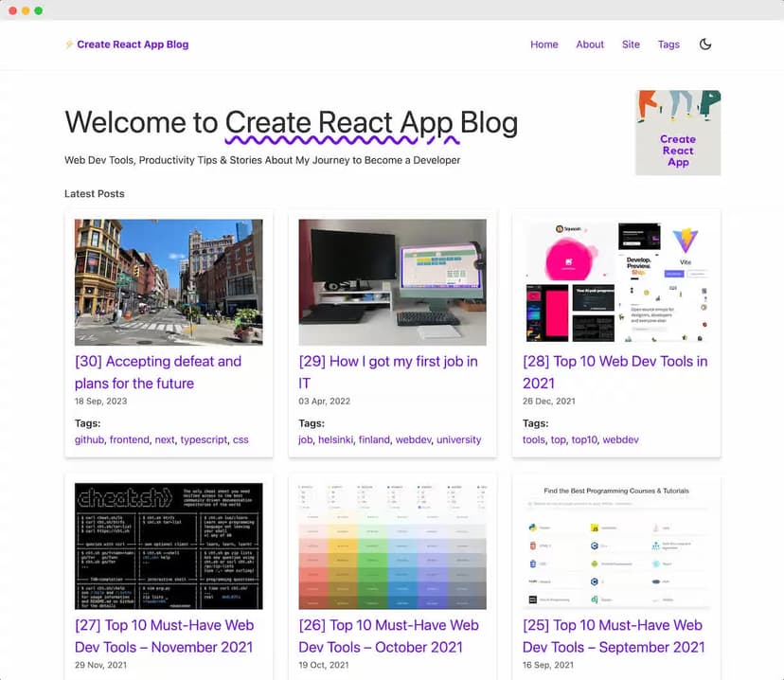Viewport: 784px width, 680px height.
Task: Open the Tags page from navigation
Action: [668, 45]
